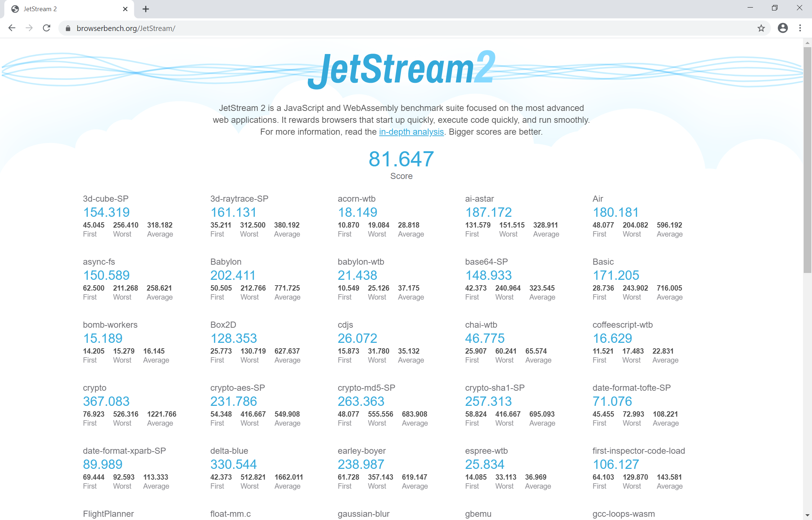The height and width of the screenshot is (520, 812).
Task: Click the Babylon score 202.411
Action: tap(233, 275)
